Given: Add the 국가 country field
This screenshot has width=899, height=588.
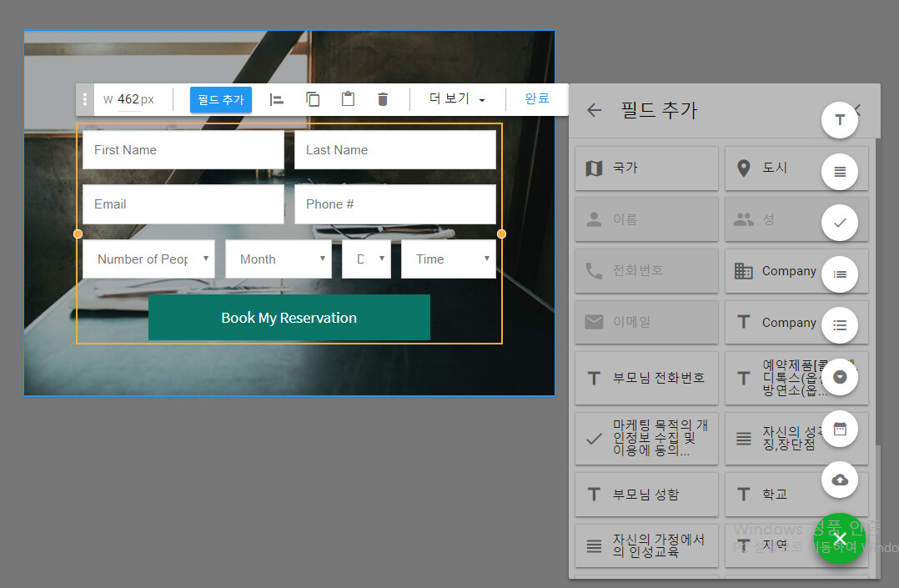Looking at the screenshot, I should click(x=646, y=168).
